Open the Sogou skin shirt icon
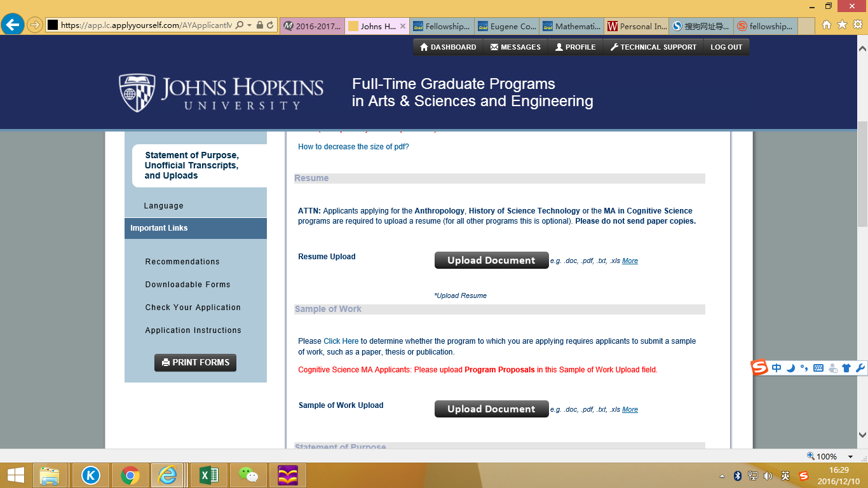 click(x=846, y=368)
